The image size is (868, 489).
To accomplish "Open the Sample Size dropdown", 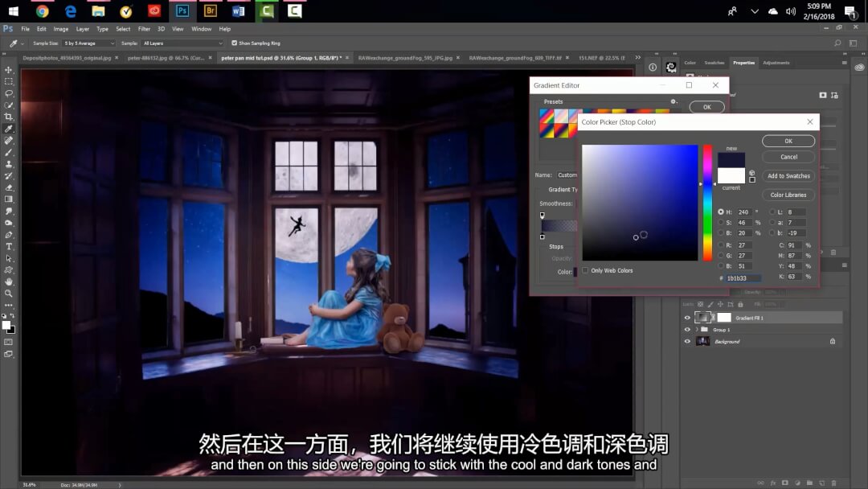I will [88, 43].
